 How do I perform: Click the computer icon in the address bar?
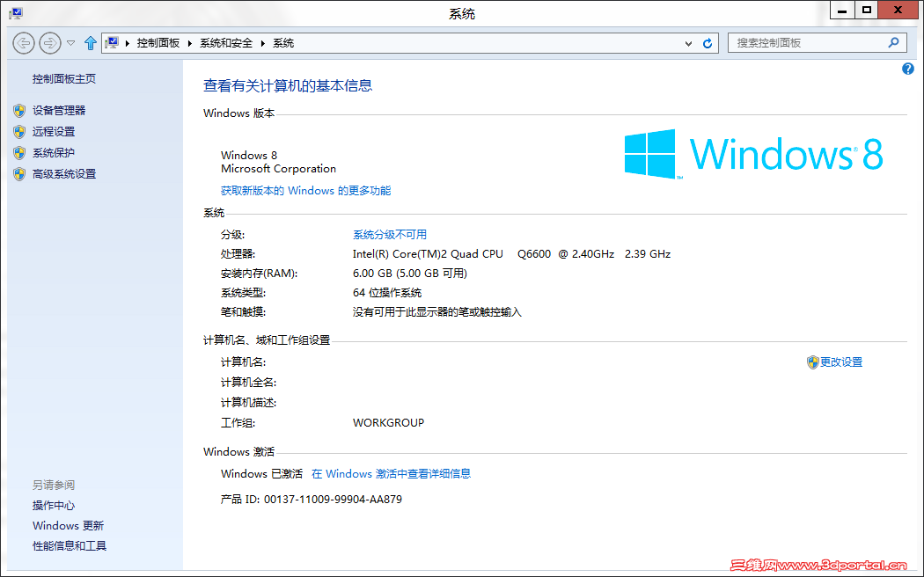113,42
